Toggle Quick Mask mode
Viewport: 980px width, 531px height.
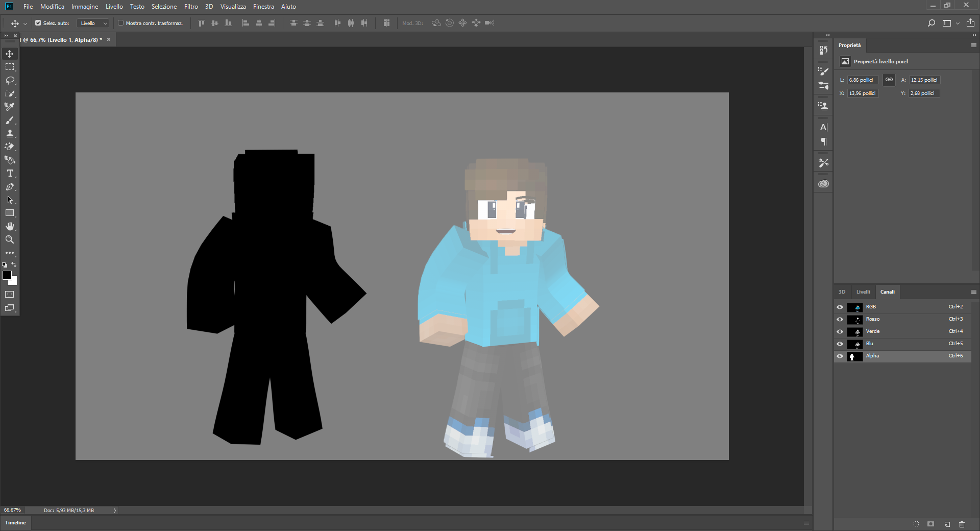(10, 295)
